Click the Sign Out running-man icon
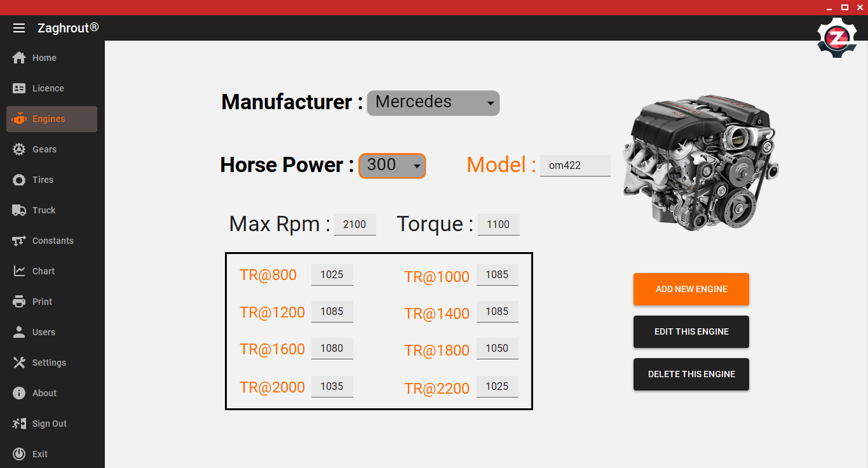The width and height of the screenshot is (868, 468). click(x=19, y=424)
